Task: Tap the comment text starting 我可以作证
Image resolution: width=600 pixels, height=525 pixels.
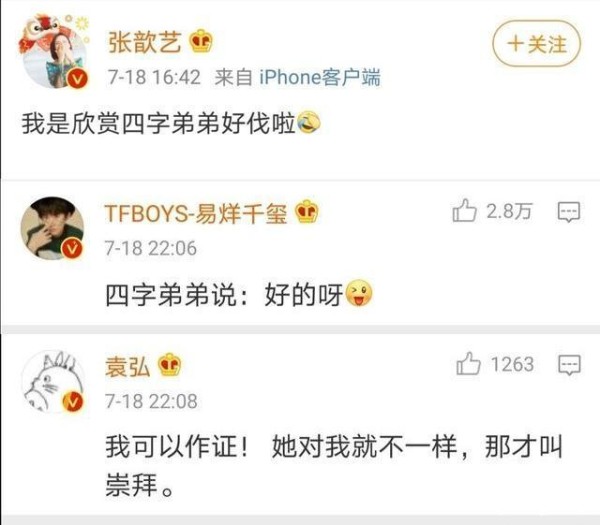Action: [334, 466]
